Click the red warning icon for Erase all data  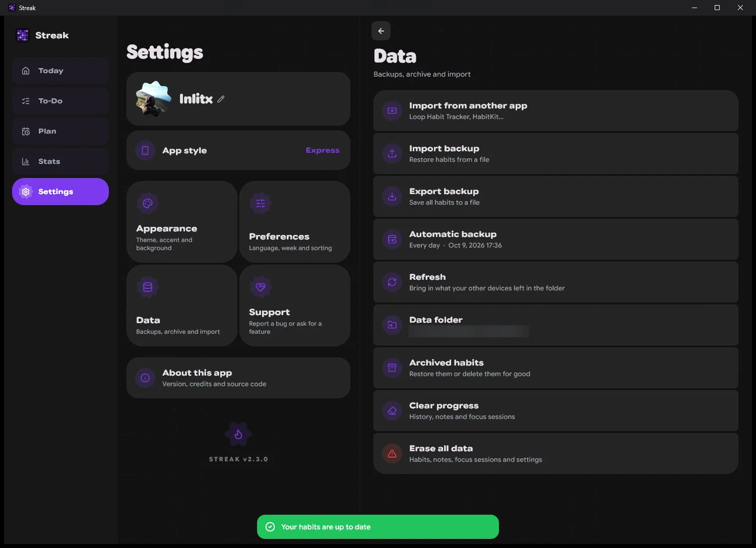[392, 454]
